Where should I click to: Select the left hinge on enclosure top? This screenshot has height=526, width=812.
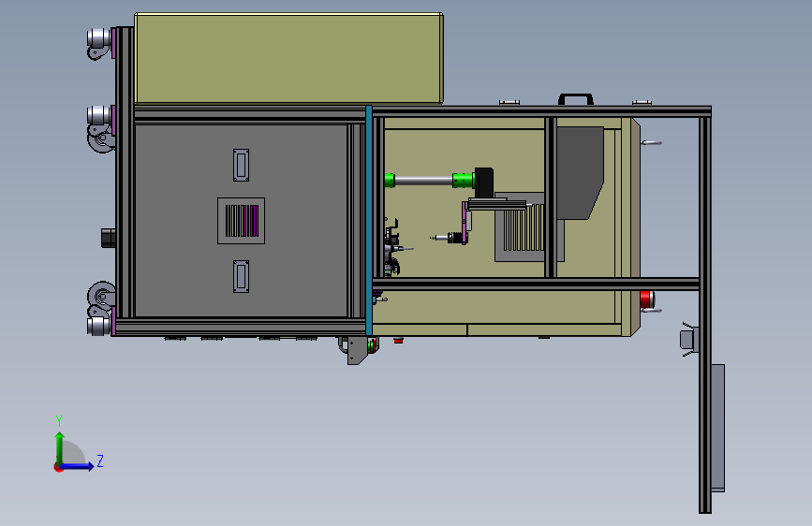pyautogui.click(x=509, y=103)
